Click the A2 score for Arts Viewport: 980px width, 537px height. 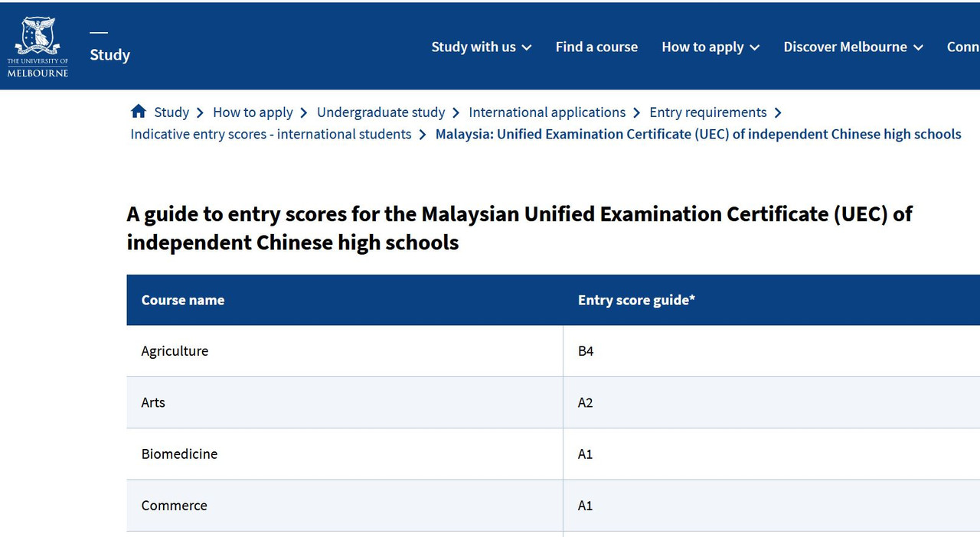(586, 402)
